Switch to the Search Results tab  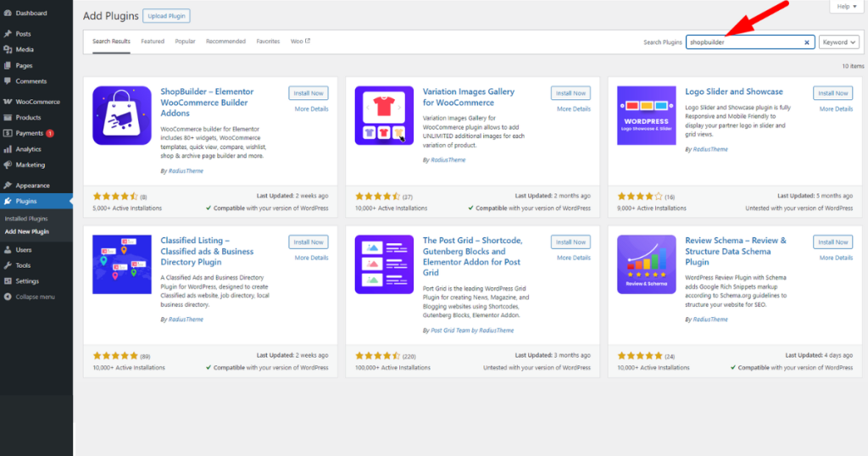click(111, 42)
